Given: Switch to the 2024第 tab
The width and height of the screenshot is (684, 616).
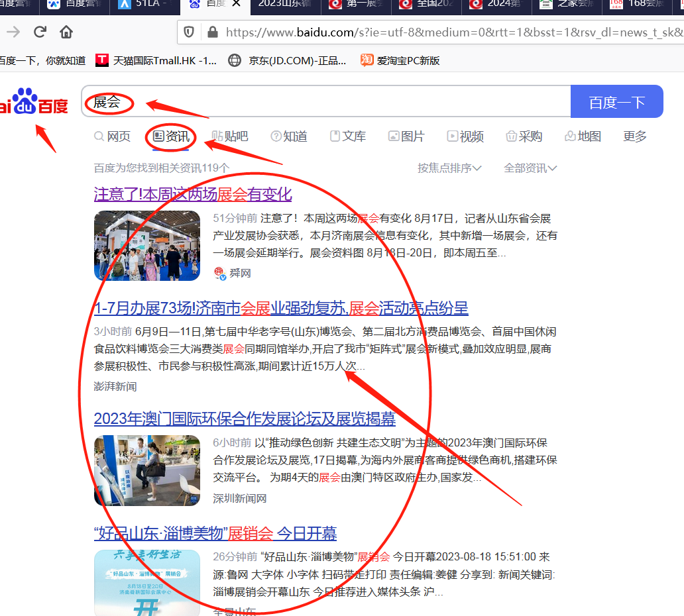Looking at the screenshot, I should click(x=496, y=5).
